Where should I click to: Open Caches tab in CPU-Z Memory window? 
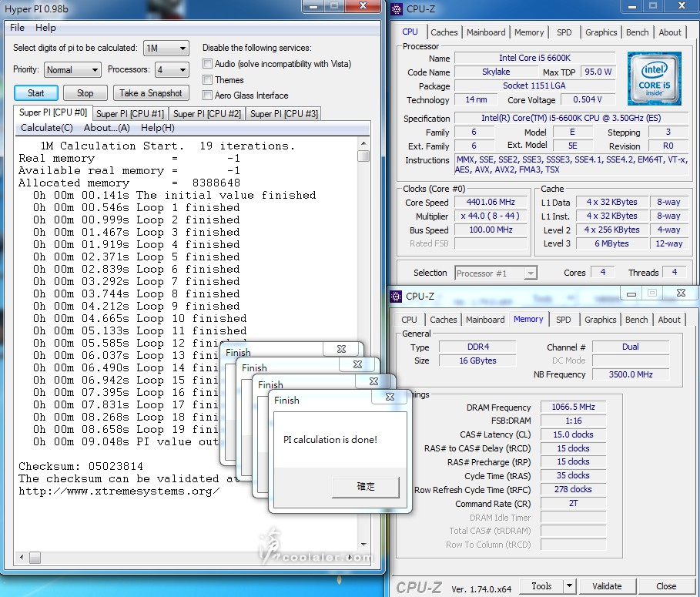pyautogui.click(x=443, y=320)
